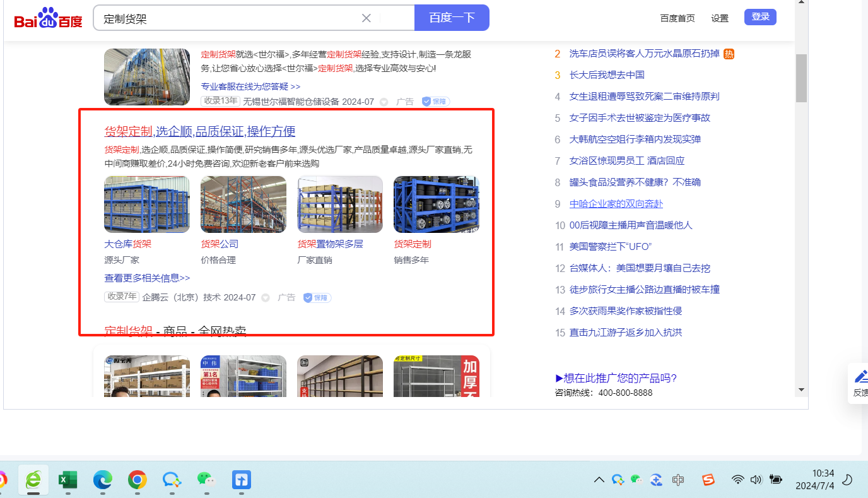Open the 查看更多相关信息>> link

coord(147,278)
